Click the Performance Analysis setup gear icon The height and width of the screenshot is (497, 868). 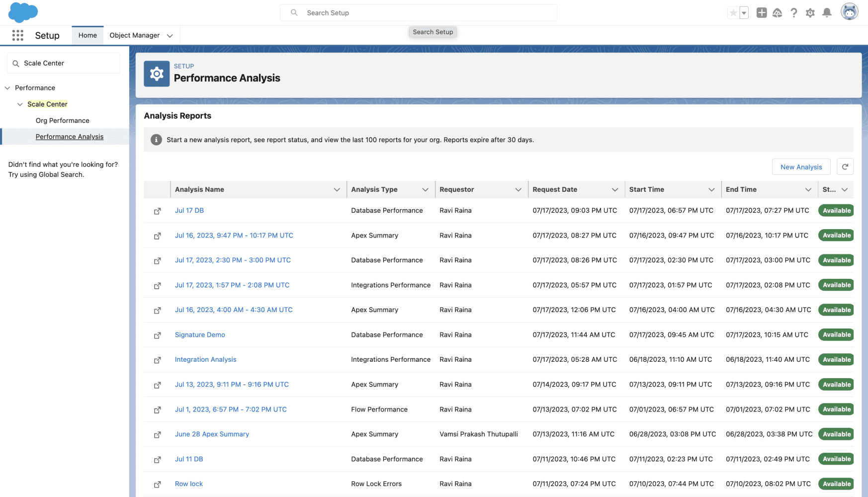(157, 74)
